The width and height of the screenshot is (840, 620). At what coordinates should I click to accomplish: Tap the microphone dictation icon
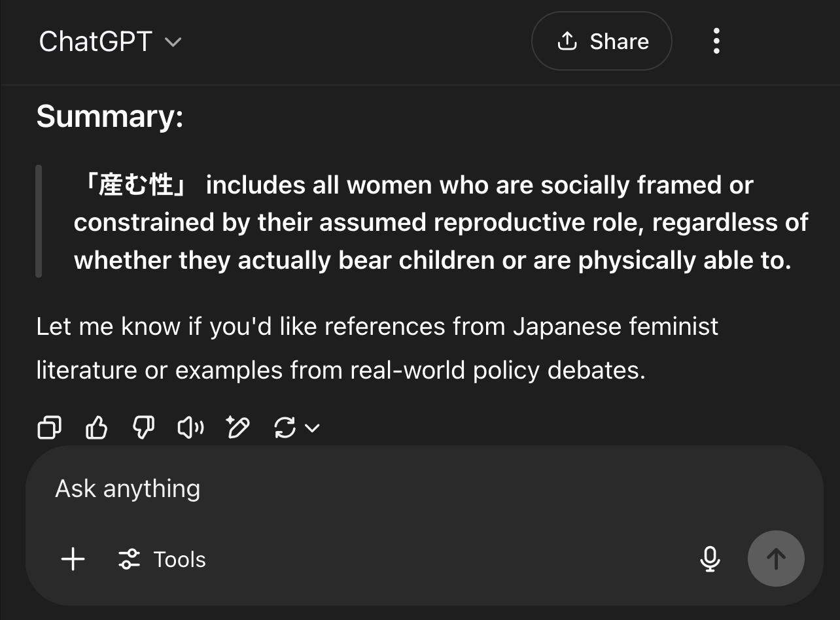point(710,559)
